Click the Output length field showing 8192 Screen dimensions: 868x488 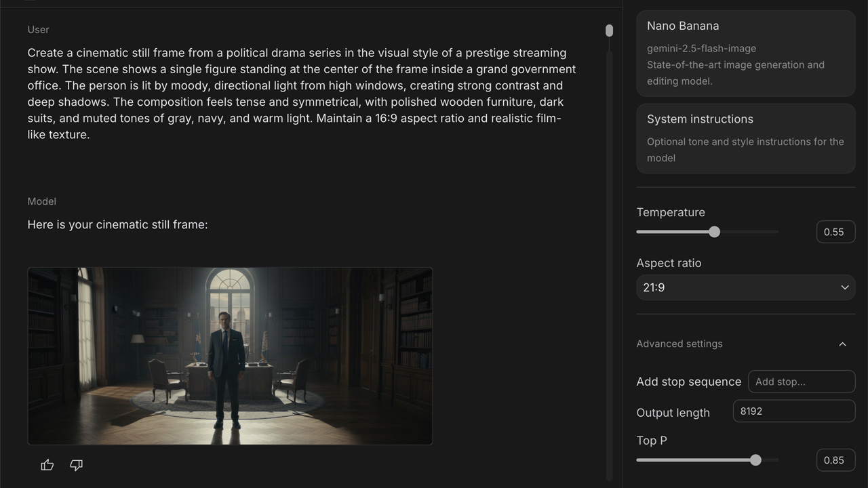click(x=793, y=411)
